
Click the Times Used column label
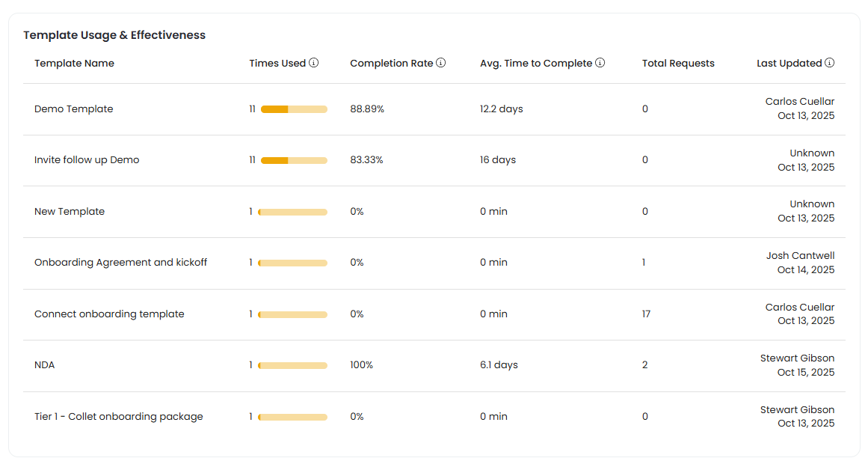point(277,64)
